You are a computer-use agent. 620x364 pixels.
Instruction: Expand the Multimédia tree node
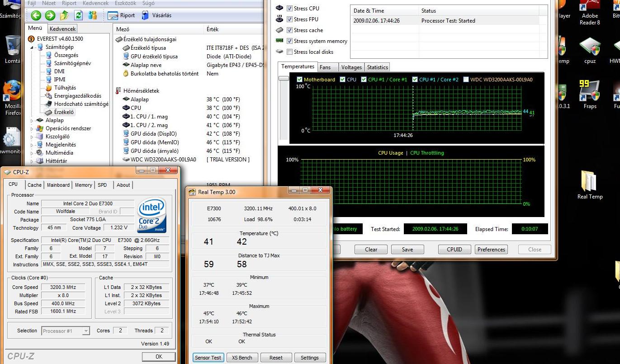point(32,153)
